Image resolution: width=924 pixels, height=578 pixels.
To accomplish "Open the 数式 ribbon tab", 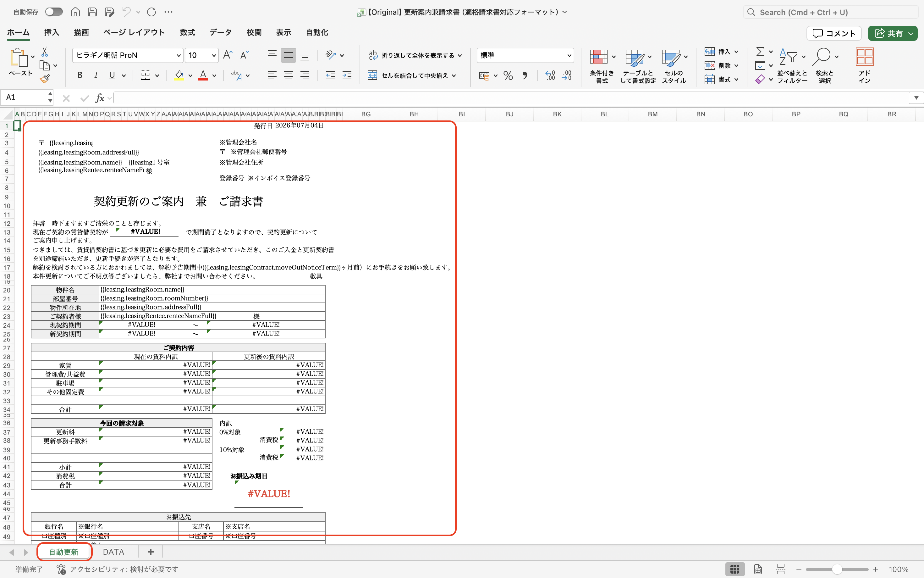I will (188, 32).
